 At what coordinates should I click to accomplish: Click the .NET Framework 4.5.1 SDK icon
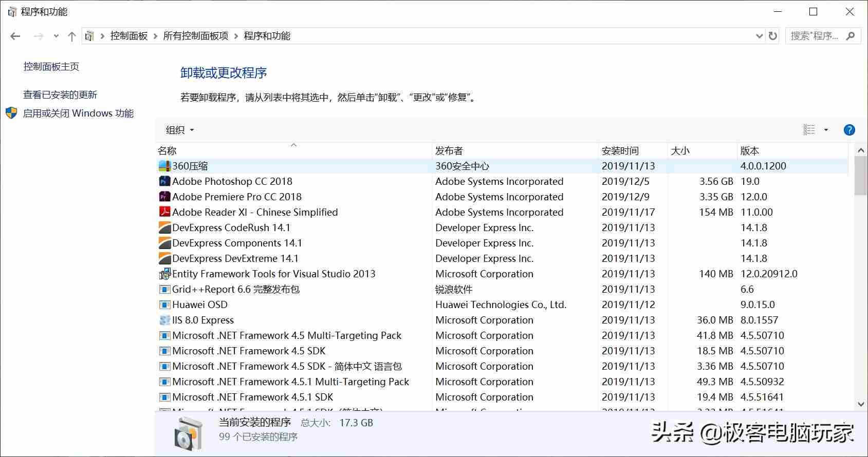164,397
